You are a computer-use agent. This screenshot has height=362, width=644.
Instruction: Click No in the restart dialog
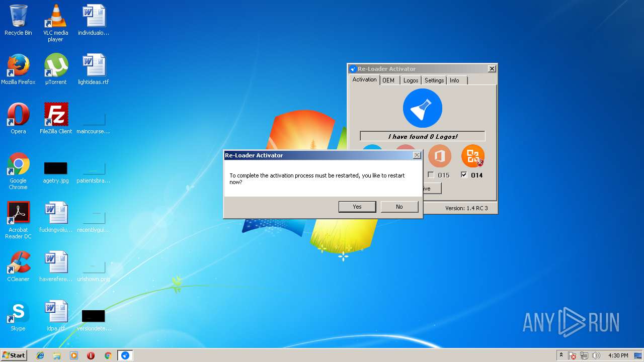click(x=399, y=207)
